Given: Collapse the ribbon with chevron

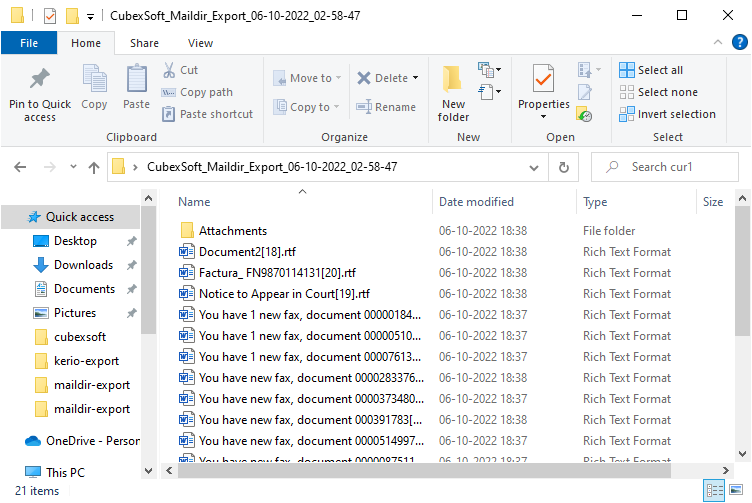Looking at the screenshot, I should (718, 43).
